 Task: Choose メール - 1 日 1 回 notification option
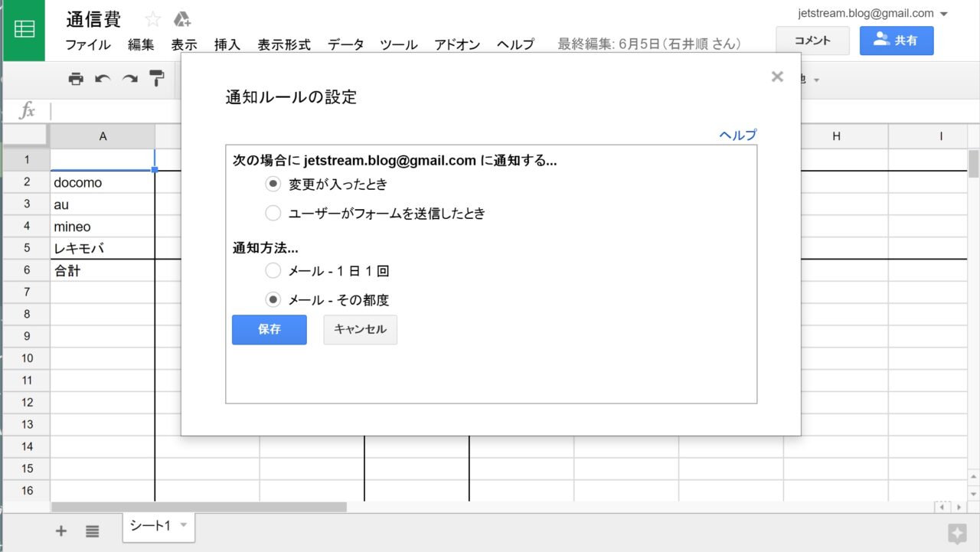pos(273,271)
